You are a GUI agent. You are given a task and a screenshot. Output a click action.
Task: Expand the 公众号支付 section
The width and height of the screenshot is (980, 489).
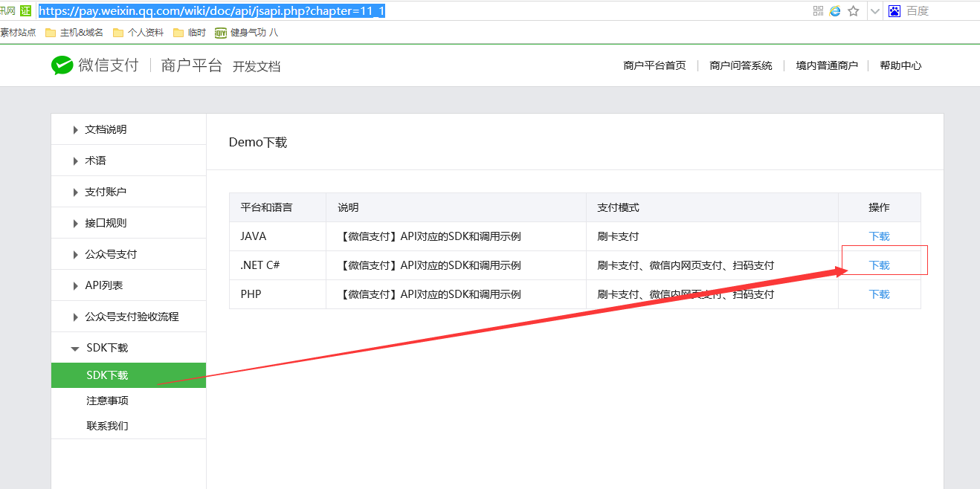129,254
